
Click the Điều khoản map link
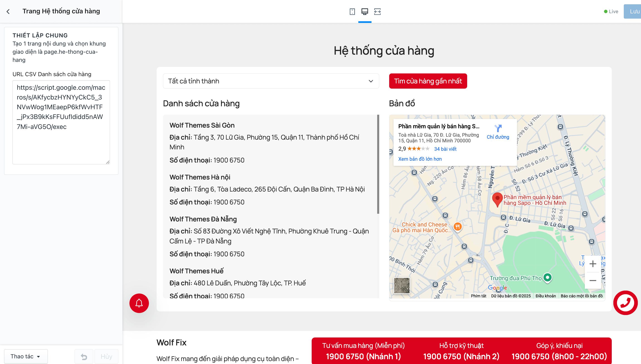coord(546,296)
